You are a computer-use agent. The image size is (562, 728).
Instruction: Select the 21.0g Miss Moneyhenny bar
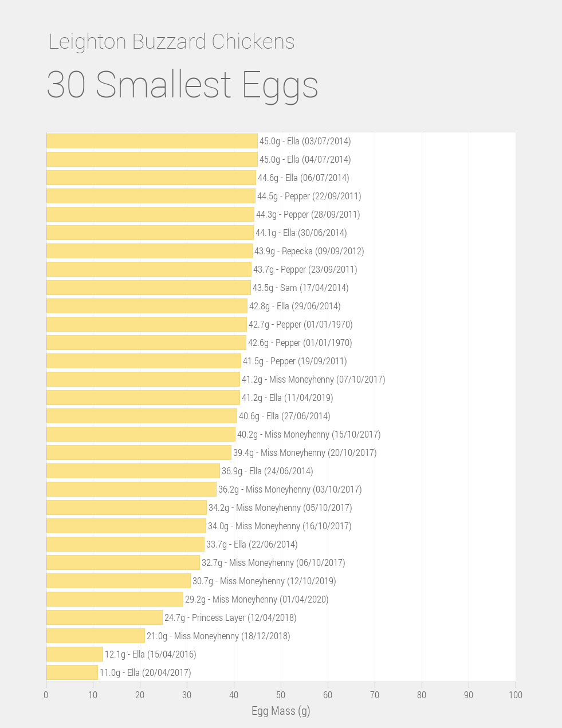(x=95, y=636)
